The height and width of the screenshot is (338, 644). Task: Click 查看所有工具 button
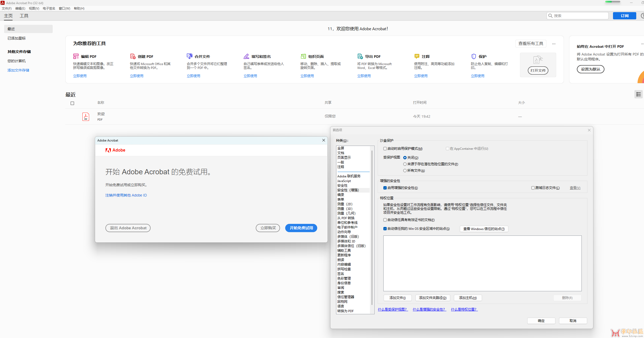531,44
